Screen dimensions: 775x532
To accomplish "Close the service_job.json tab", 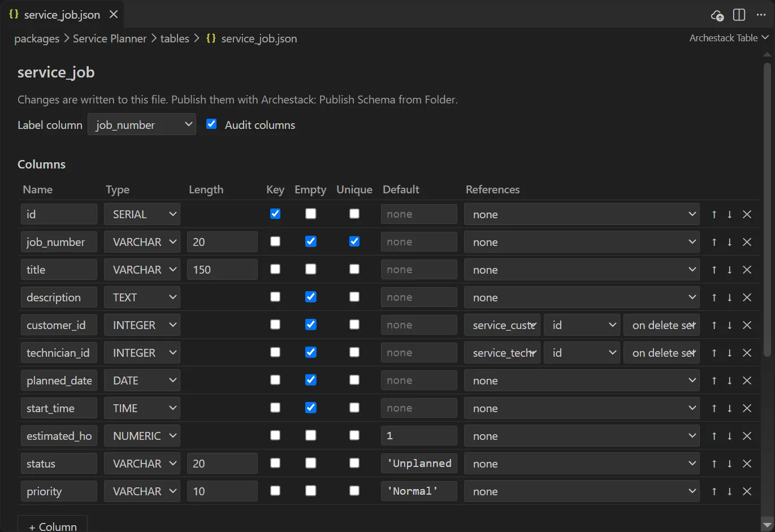I will click(114, 14).
